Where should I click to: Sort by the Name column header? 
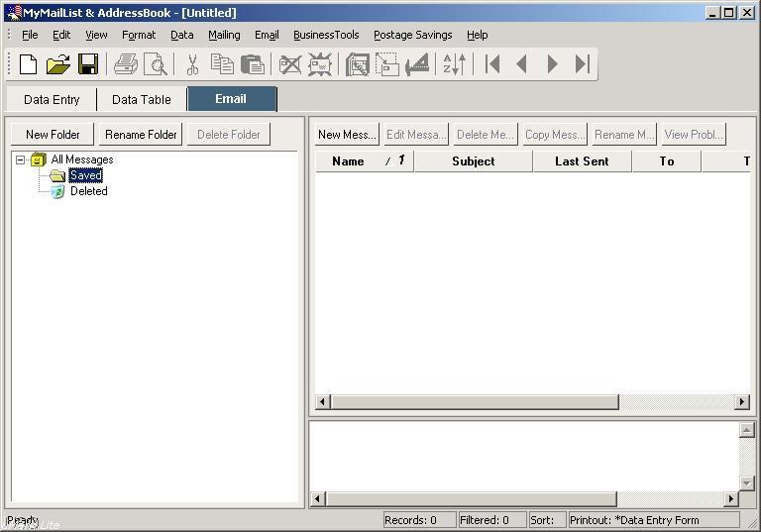(x=365, y=161)
